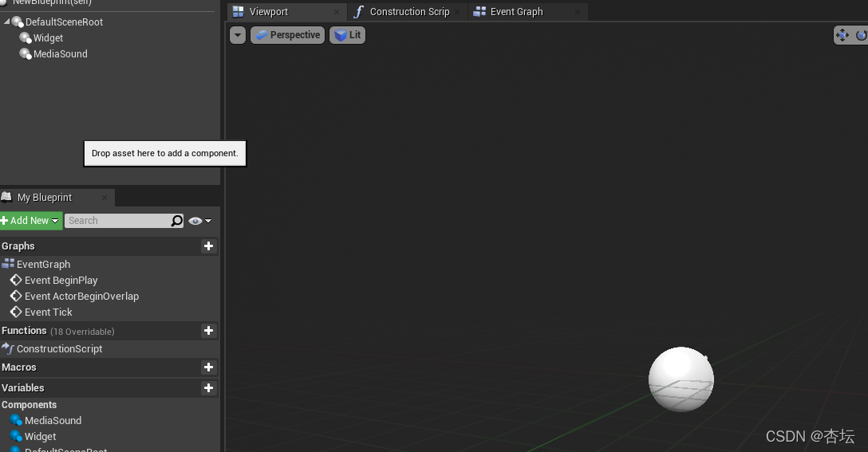868x452 pixels.
Task: Click the Viewport tab grid icon
Action: click(238, 12)
